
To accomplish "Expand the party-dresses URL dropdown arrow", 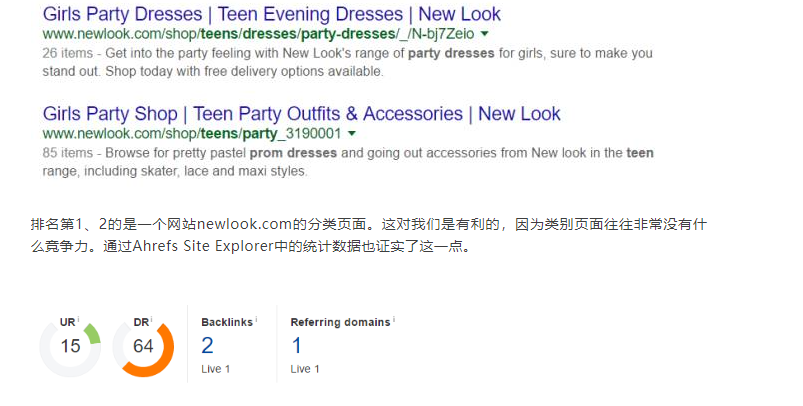I will click(484, 34).
